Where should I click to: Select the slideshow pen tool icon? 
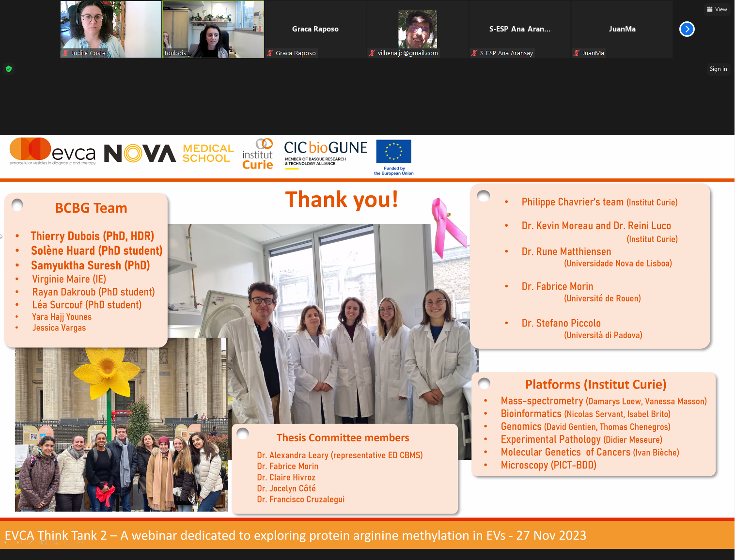(31, 543)
